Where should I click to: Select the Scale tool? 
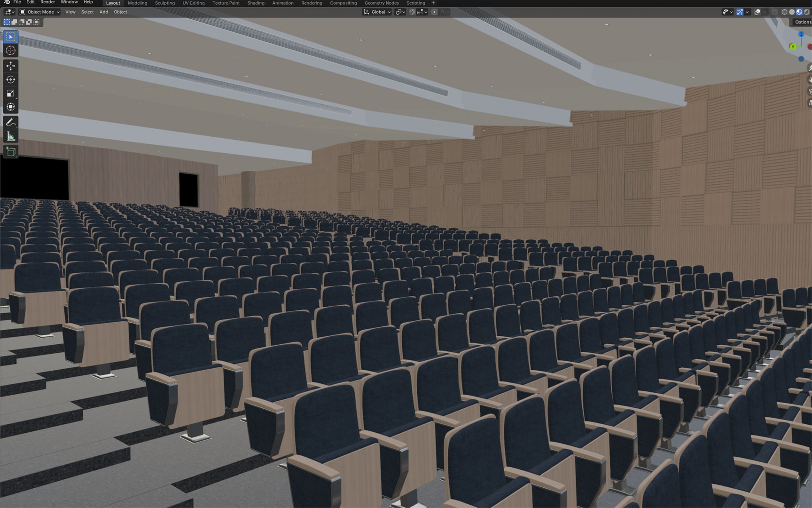(10, 93)
